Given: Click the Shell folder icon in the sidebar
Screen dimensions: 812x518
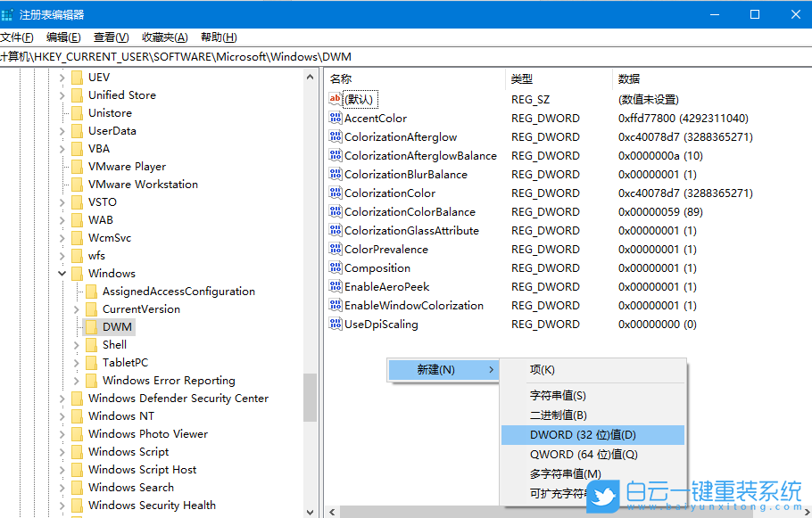Looking at the screenshot, I should [x=91, y=344].
